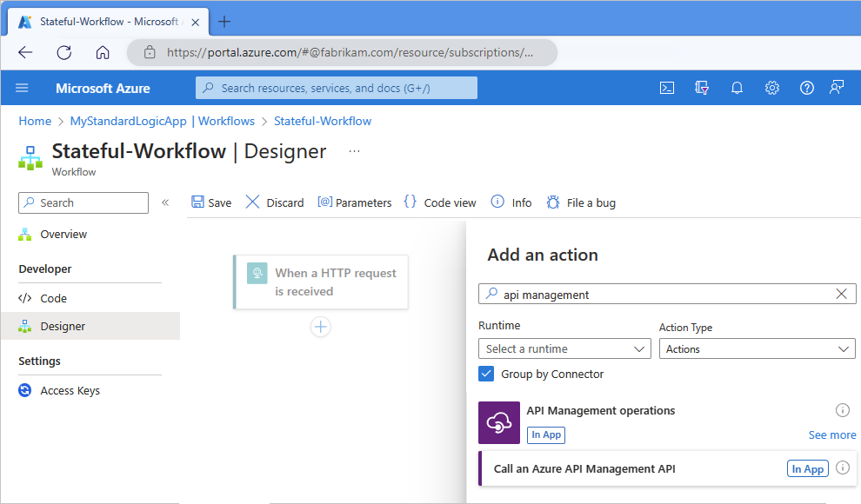Open Azure Cloud Shell icon
The width and height of the screenshot is (861, 504).
[x=667, y=88]
